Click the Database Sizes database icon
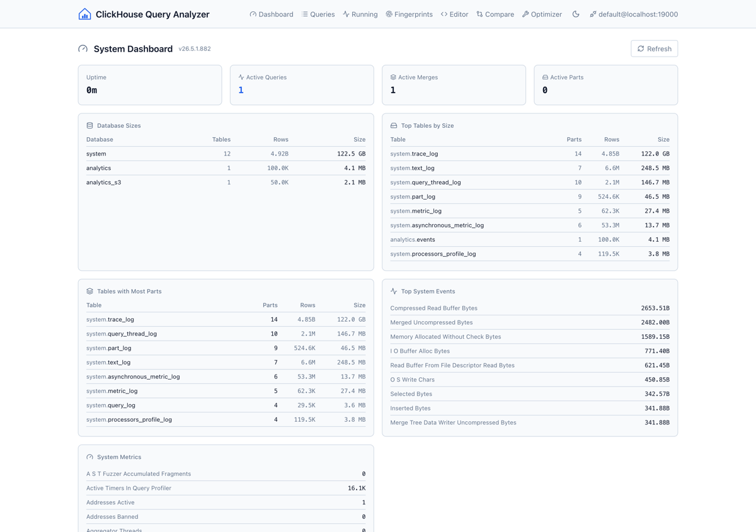Image resolution: width=756 pixels, height=532 pixels. point(89,125)
